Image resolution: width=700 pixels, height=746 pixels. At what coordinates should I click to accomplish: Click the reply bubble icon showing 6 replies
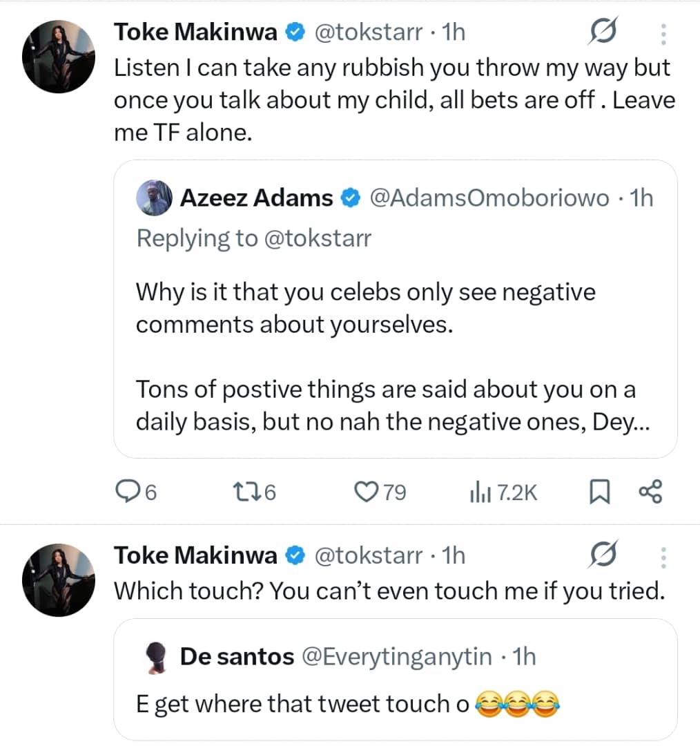click(x=128, y=492)
